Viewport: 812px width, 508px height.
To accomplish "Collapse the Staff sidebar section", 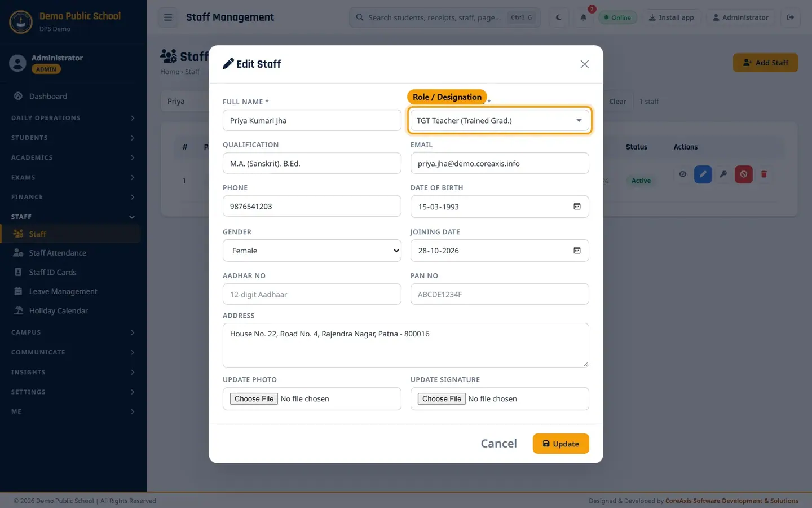I will (73, 217).
